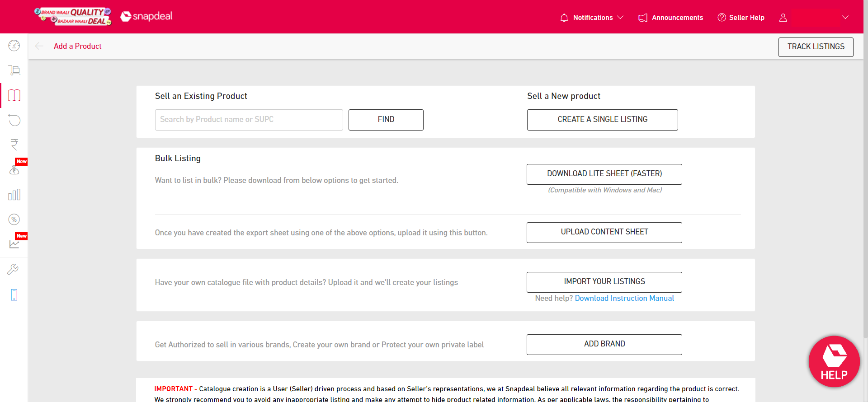
Task: Click the 'Sell a New product' heading
Action: tap(564, 96)
